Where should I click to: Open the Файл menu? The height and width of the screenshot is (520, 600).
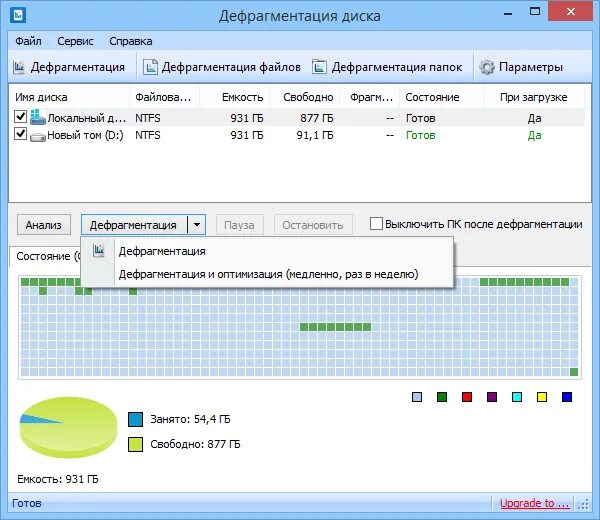click(x=28, y=41)
